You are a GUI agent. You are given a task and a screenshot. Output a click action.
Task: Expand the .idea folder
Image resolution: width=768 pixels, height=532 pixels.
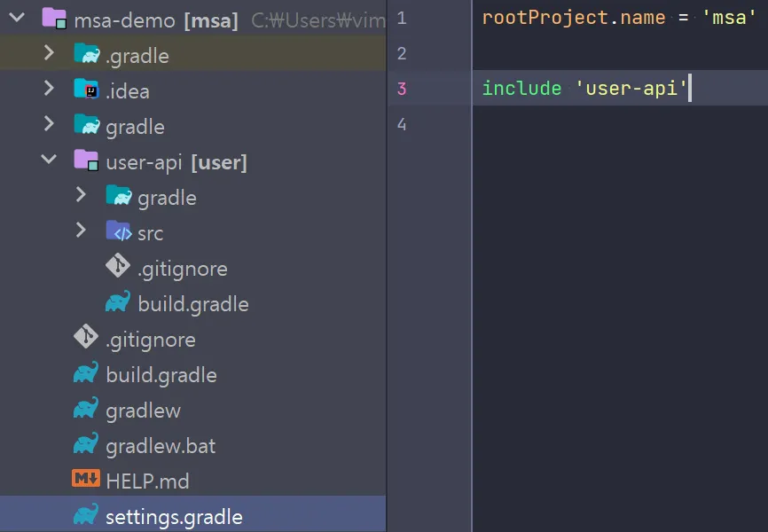[50, 90]
